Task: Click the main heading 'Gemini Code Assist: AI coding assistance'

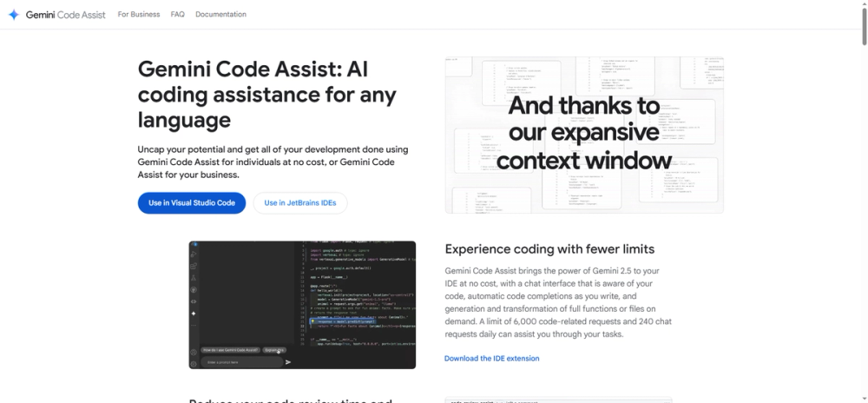Action: pos(266,94)
